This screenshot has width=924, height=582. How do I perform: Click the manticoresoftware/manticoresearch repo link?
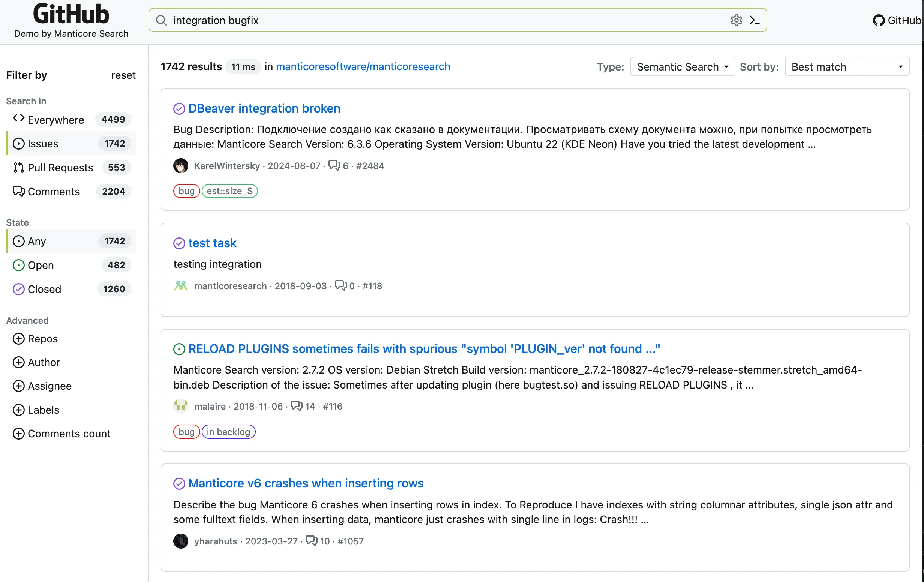click(x=362, y=66)
